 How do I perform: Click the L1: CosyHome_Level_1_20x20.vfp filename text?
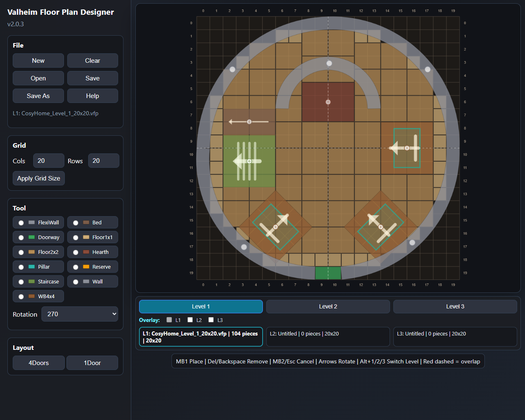[x=55, y=113]
